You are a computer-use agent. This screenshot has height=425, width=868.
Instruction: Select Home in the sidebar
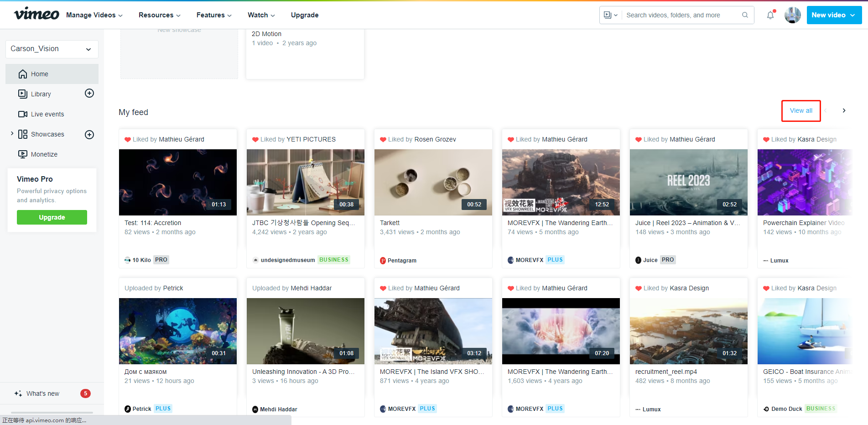52,74
